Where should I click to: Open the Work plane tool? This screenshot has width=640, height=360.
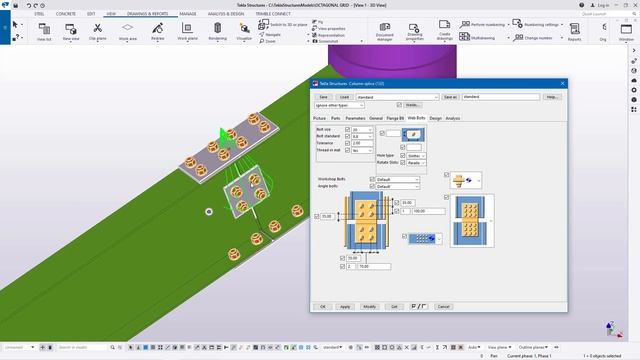click(187, 32)
